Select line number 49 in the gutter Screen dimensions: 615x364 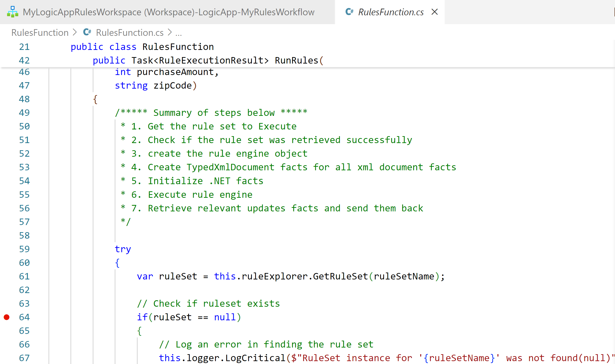(24, 112)
